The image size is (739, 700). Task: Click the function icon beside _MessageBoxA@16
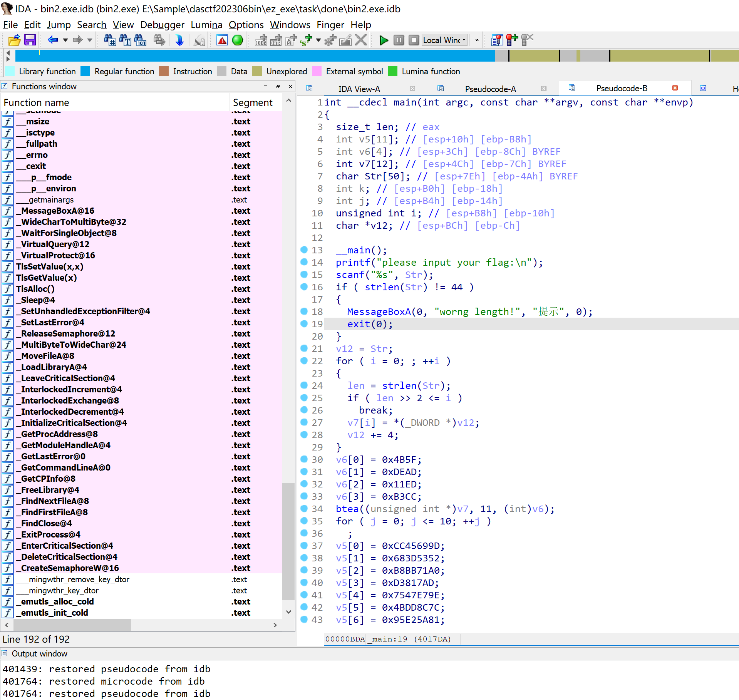click(8, 211)
